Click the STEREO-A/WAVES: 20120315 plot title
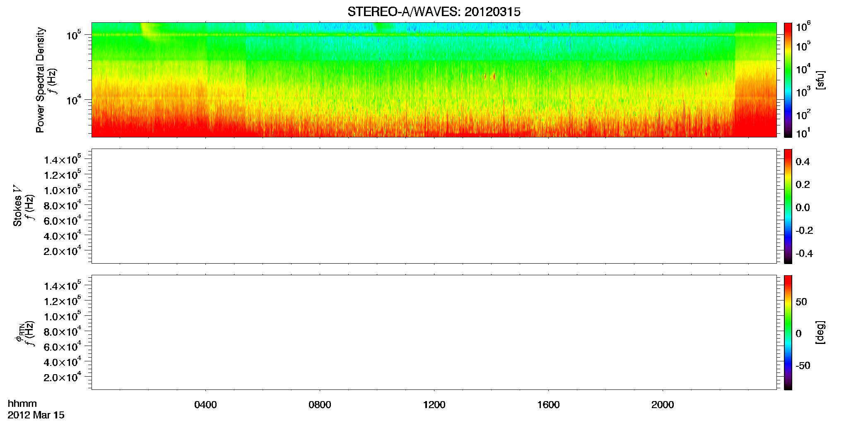 (434, 12)
